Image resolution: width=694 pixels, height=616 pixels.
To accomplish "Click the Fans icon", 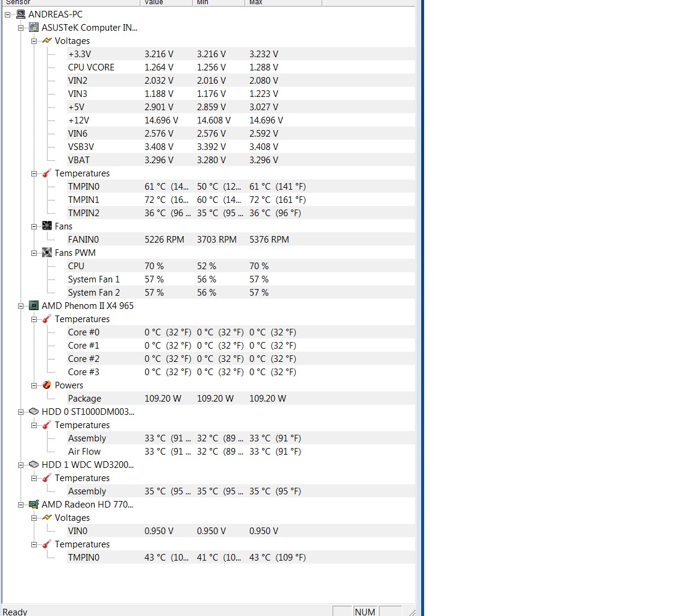I will (x=47, y=226).
